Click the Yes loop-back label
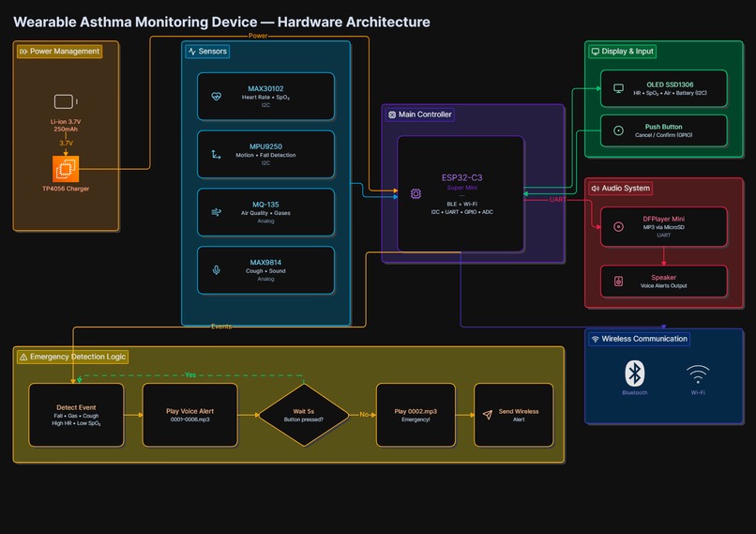756x534 pixels. [190, 374]
